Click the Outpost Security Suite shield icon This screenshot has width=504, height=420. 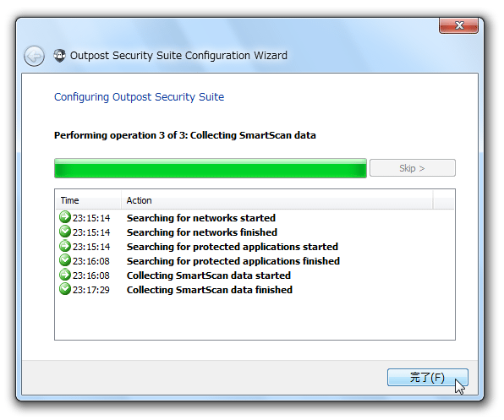(x=59, y=56)
